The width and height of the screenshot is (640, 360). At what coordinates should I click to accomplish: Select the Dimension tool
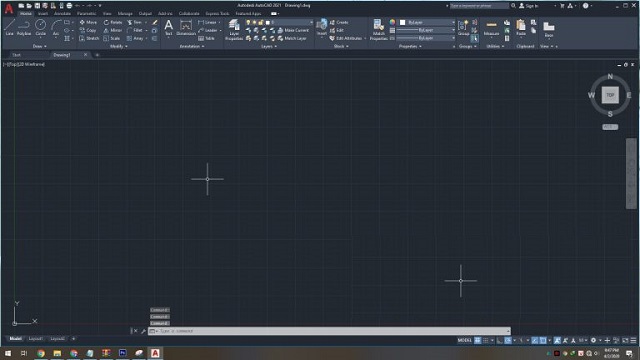coord(186,27)
